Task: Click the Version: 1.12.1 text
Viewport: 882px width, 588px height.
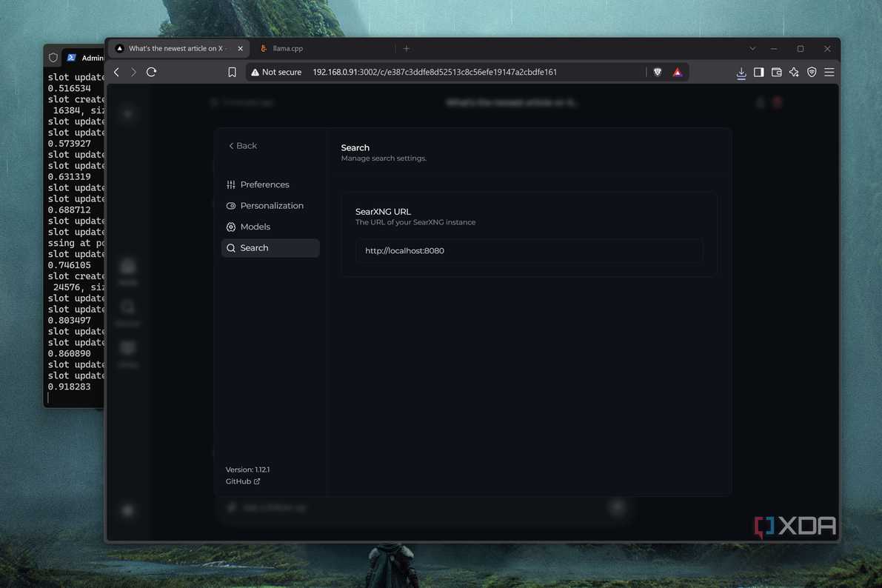Action: click(x=247, y=470)
